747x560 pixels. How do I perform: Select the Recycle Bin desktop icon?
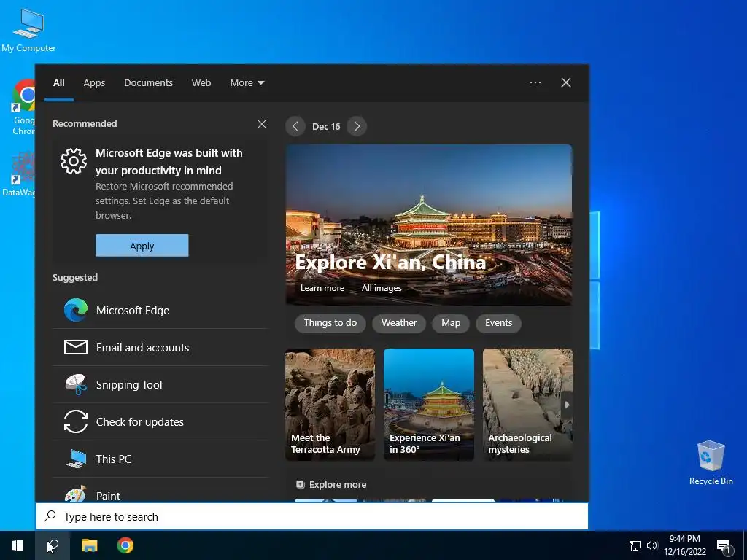click(x=711, y=462)
